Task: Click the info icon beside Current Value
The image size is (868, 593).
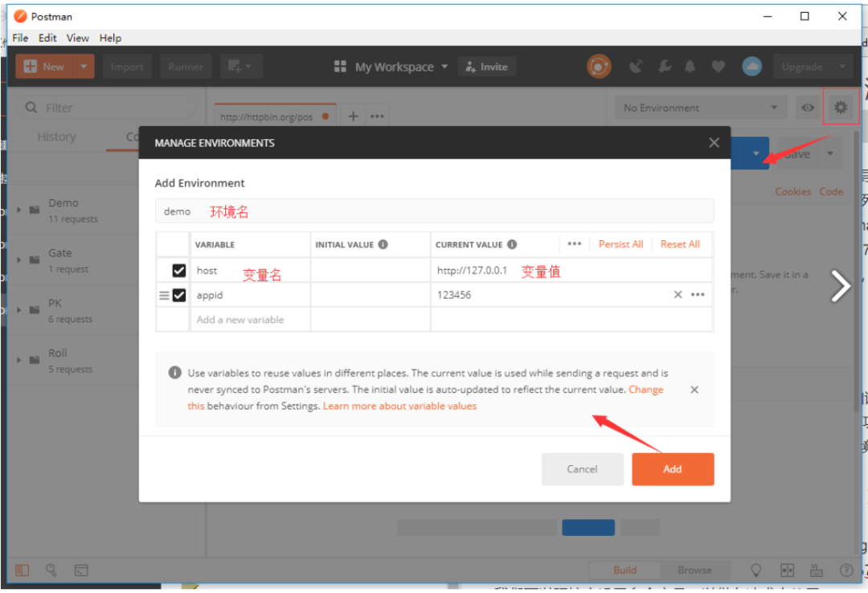Action: 512,244
